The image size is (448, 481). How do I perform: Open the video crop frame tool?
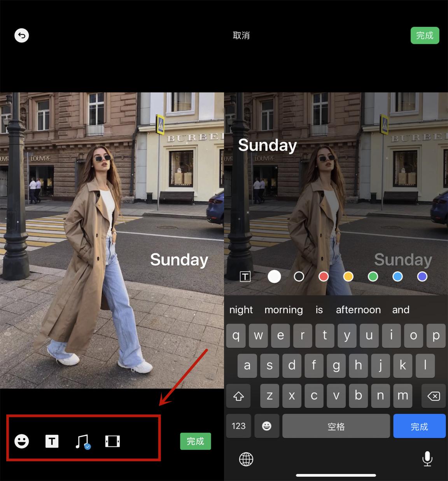112,441
